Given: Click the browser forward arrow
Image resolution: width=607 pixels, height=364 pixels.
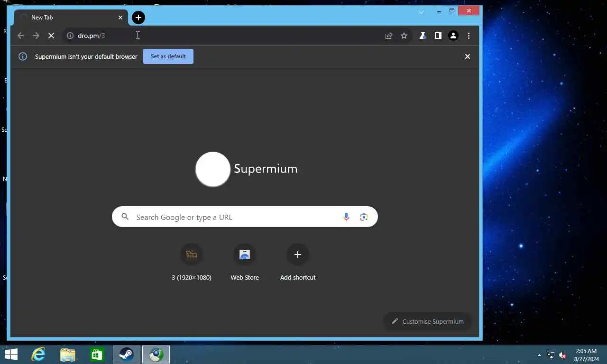Looking at the screenshot, I should click(x=36, y=36).
